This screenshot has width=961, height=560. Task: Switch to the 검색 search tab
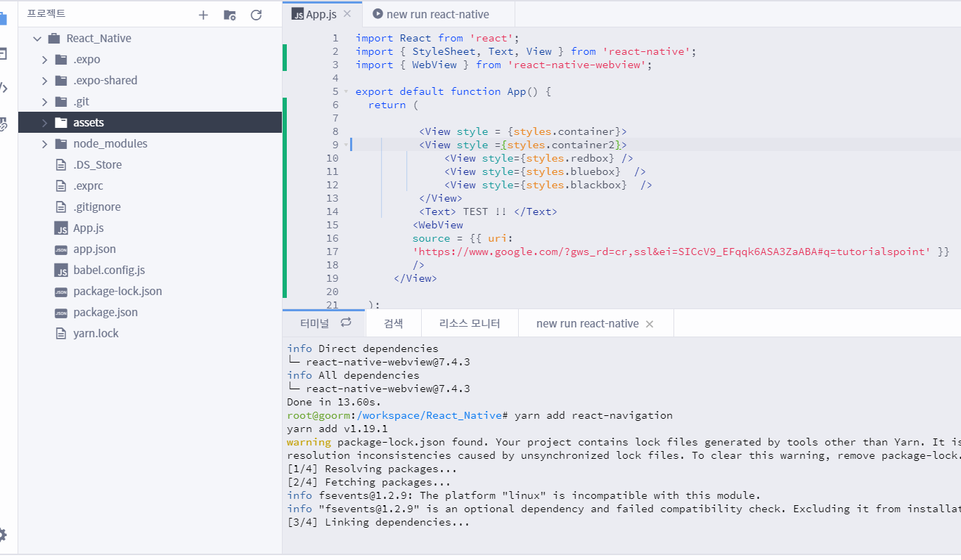point(393,323)
